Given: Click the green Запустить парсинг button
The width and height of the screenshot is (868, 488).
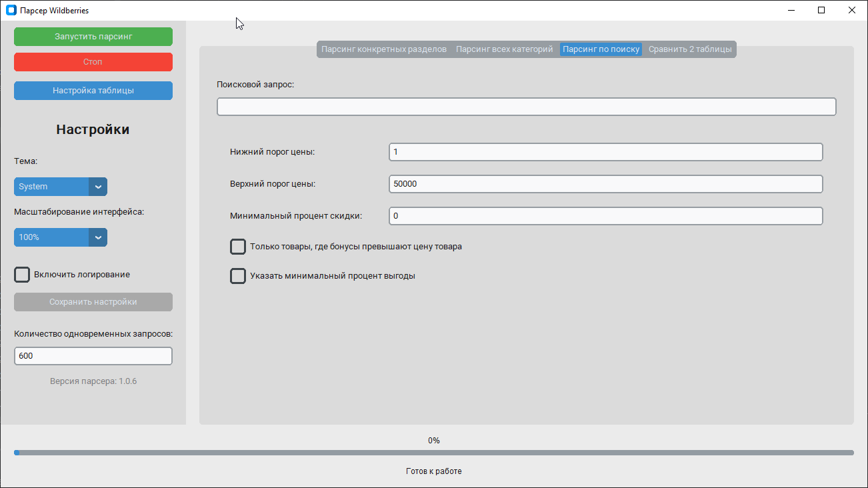Looking at the screenshot, I should tap(93, 37).
